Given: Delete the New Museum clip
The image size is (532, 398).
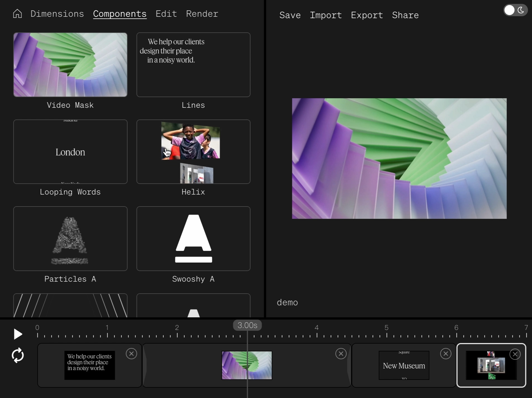Looking at the screenshot, I should [x=446, y=354].
